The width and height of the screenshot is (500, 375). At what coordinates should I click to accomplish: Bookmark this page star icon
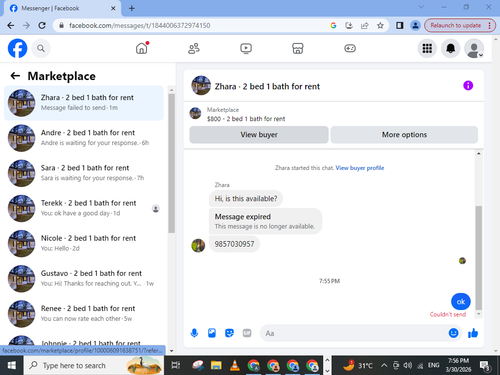[380, 25]
